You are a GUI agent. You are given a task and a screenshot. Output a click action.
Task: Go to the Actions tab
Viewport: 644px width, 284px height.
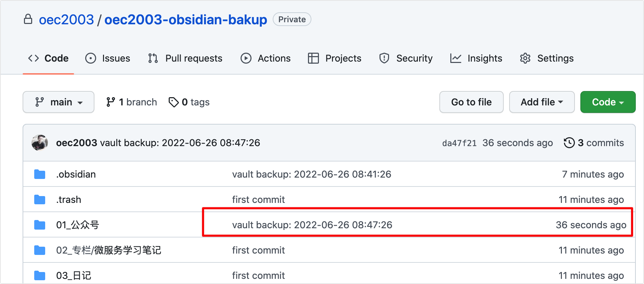click(x=266, y=58)
